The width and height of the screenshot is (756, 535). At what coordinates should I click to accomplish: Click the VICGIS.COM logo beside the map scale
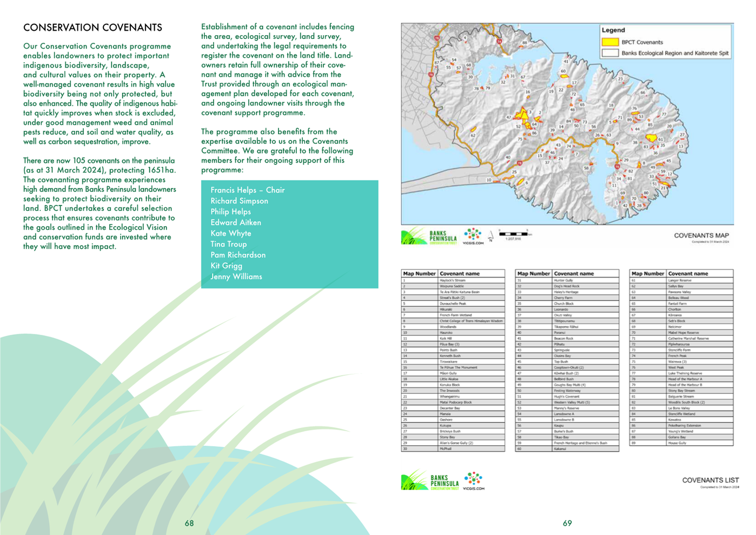[473, 236]
